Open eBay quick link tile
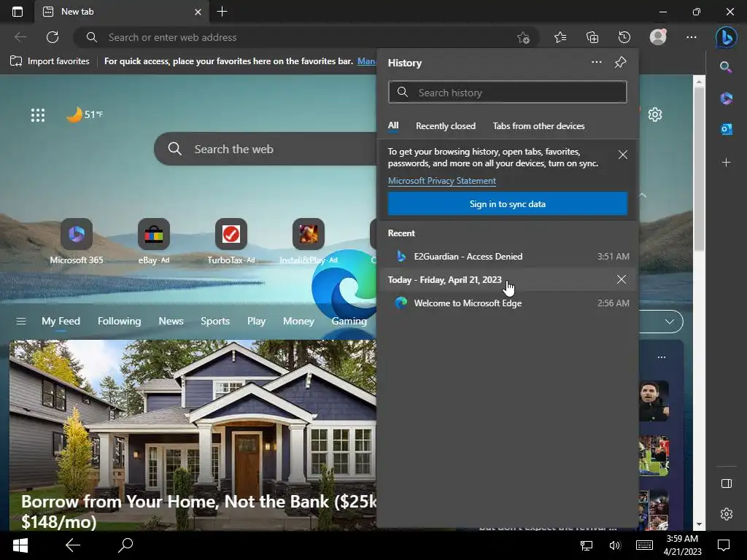747x560 pixels. pyautogui.click(x=154, y=241)
